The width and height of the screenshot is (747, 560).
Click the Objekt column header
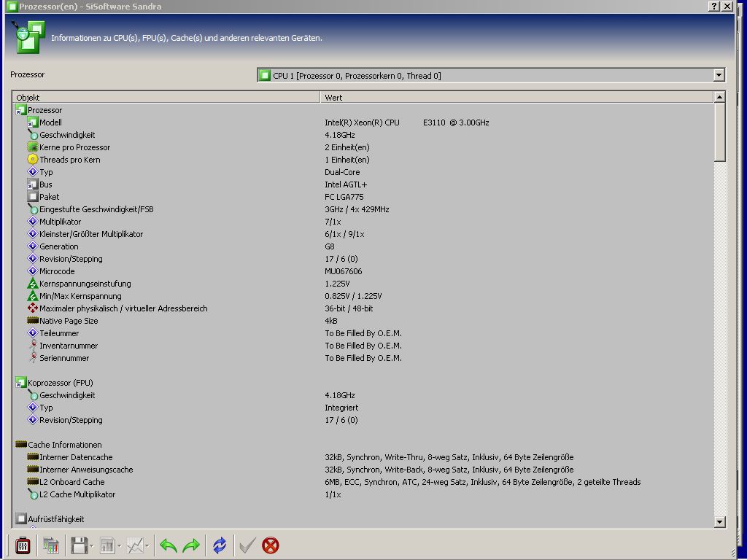[166, 97]
